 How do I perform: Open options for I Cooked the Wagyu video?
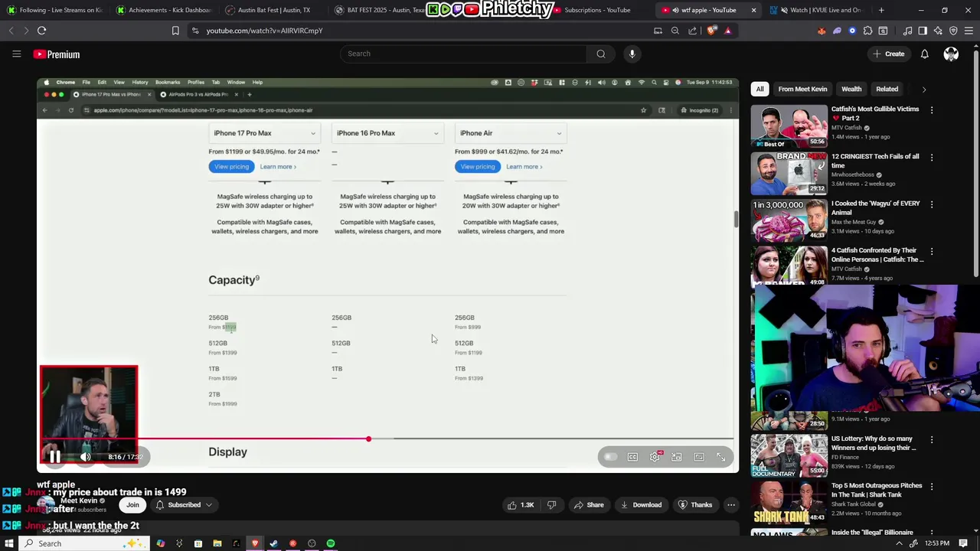[x=932, y=205]
